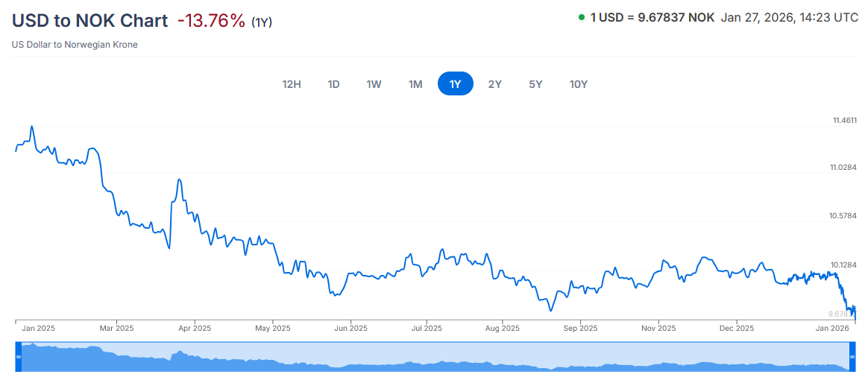Image resolution: width=868 pixels, height=383 pixels.
Task: Click the 'Mar 2025' x-axis label
Action: click(x=117, y=328)
